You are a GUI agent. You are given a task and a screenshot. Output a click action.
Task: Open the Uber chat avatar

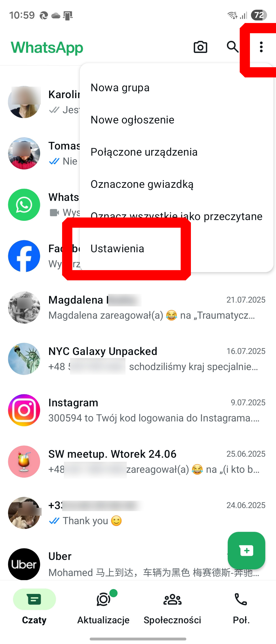(x=24, y=564)
